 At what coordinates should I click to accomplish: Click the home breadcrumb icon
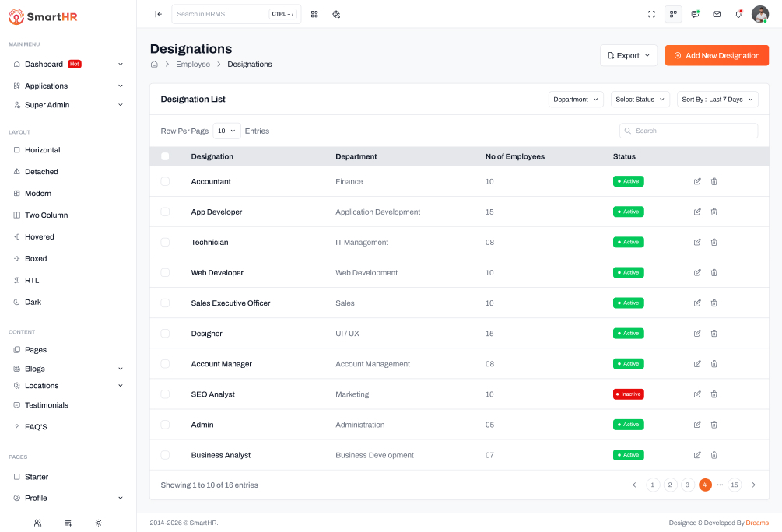coord(154,65)
